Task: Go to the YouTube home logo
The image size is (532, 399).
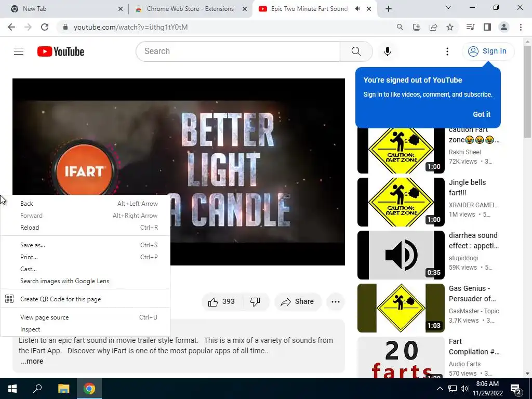Action: pyautogui.click(x=61, y=51)
